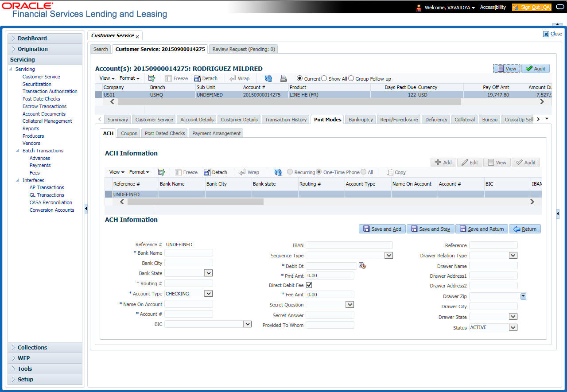Open the ACH table Format menu
The image size is (567, 392).
coord(139,172)
